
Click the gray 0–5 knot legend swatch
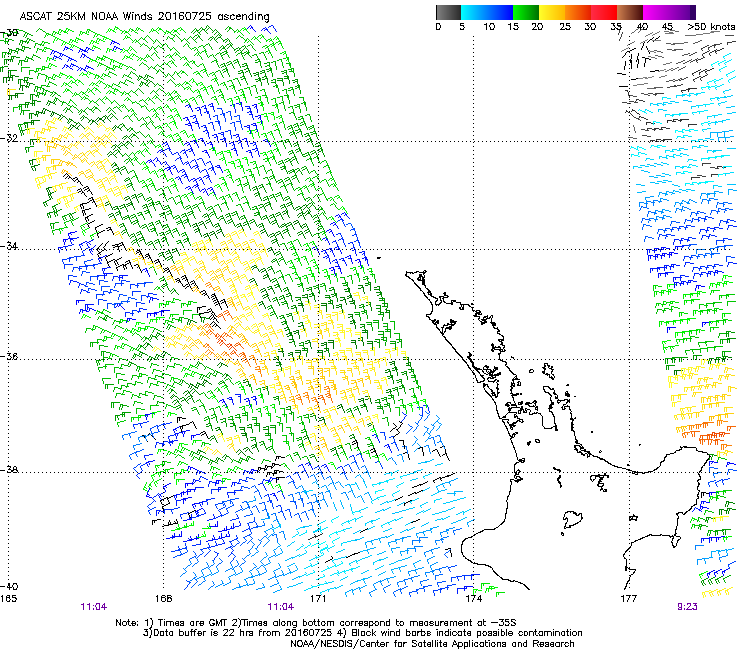pos(448,12)
